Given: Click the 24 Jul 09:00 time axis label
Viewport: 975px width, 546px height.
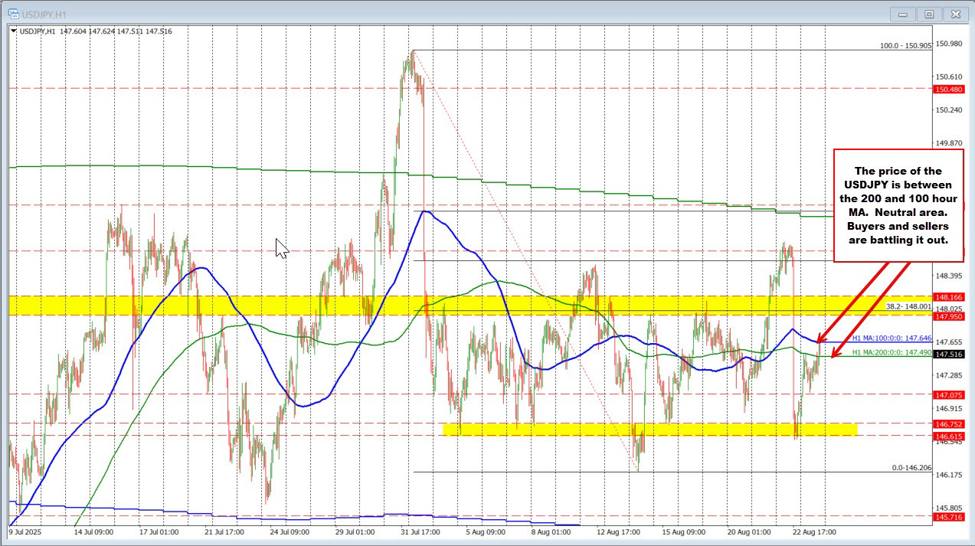Looking at the screenshot, I should pyautogui.click(x=290, y=532).
